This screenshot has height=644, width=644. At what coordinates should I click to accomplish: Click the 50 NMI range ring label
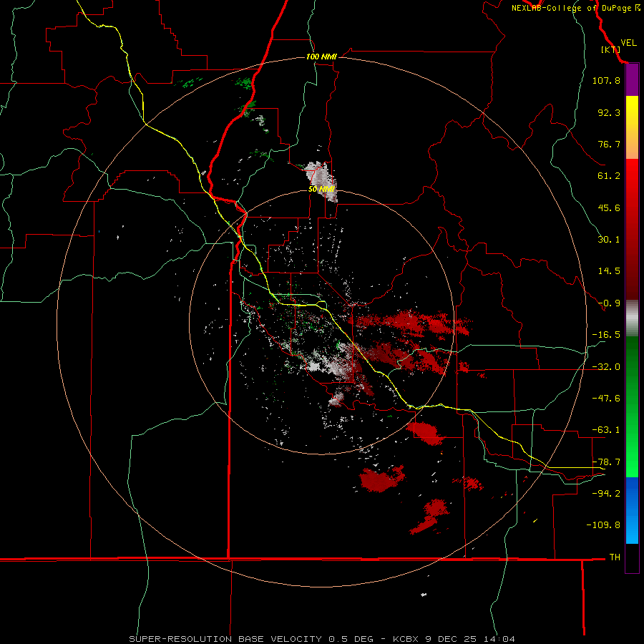click(321, 190)
